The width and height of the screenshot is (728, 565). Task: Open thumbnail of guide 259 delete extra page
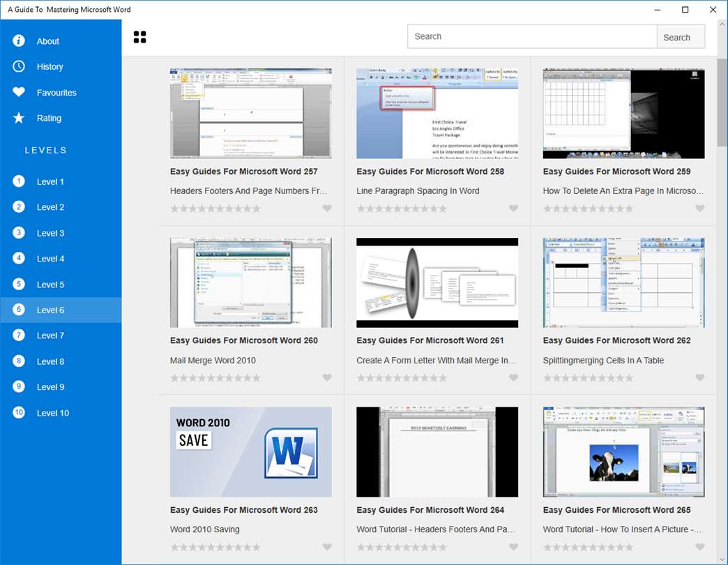[x=623, y=114]
